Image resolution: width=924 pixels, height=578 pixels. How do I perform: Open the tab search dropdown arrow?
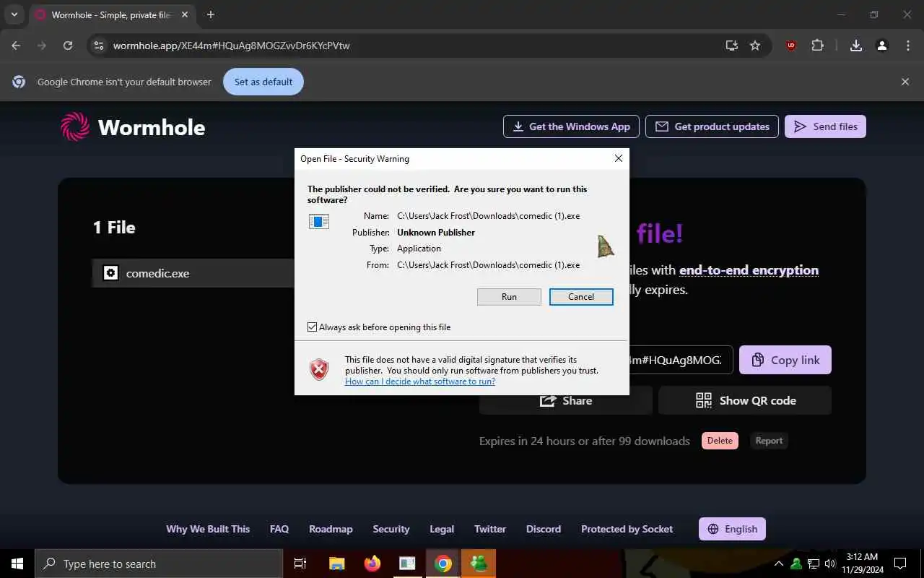coord(14,14)
